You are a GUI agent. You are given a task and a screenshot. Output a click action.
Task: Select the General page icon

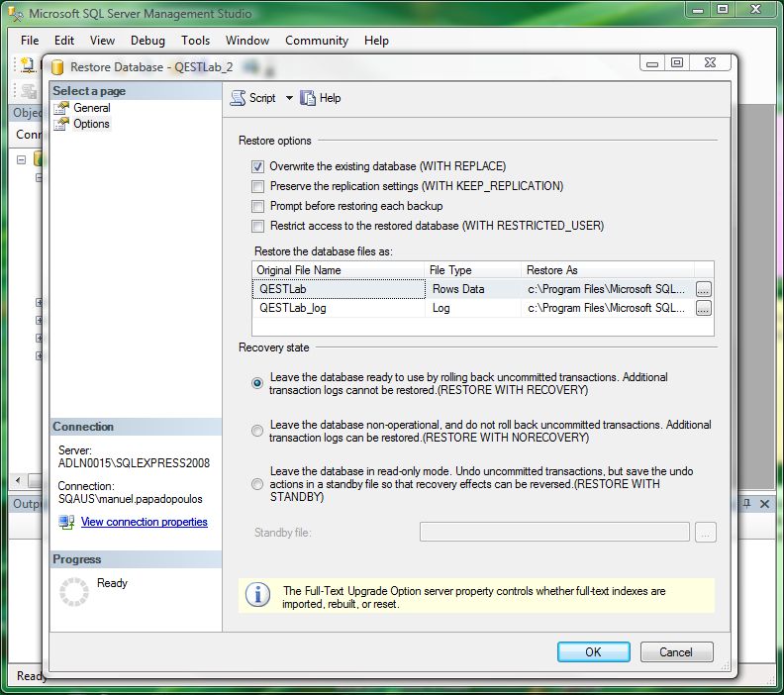click(x=62, y=108)
